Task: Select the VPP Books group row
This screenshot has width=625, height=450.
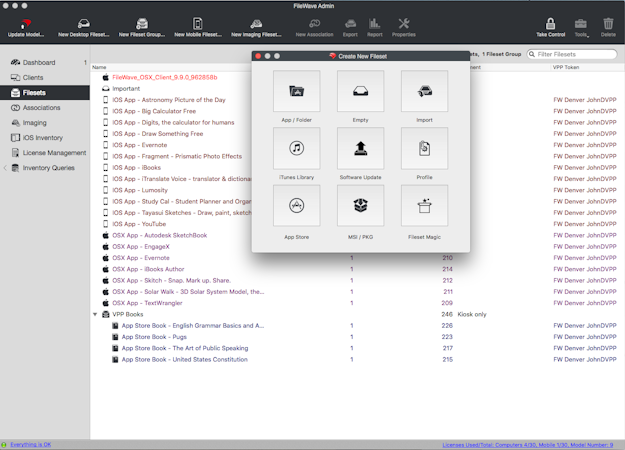Action: coord(128,314)
